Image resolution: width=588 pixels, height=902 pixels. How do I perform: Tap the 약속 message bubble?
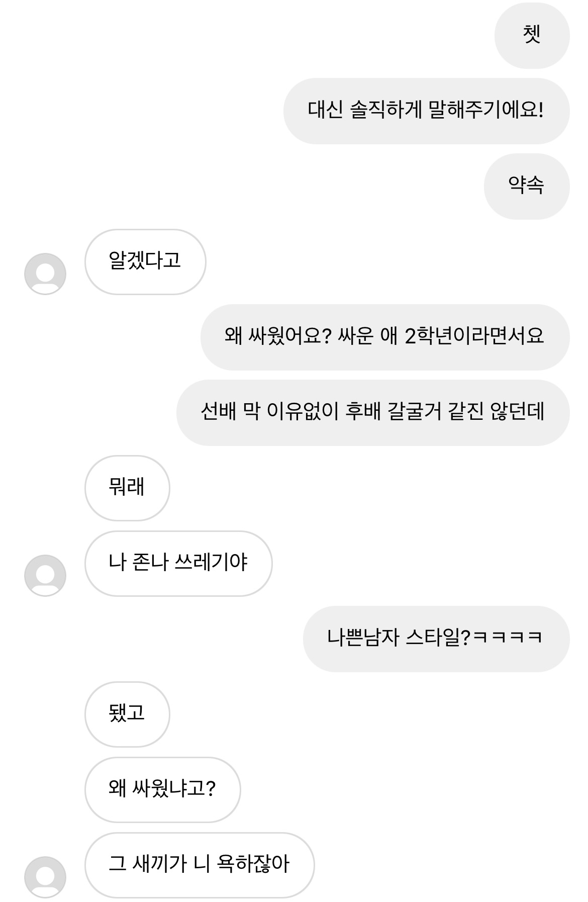coord(526,186)
